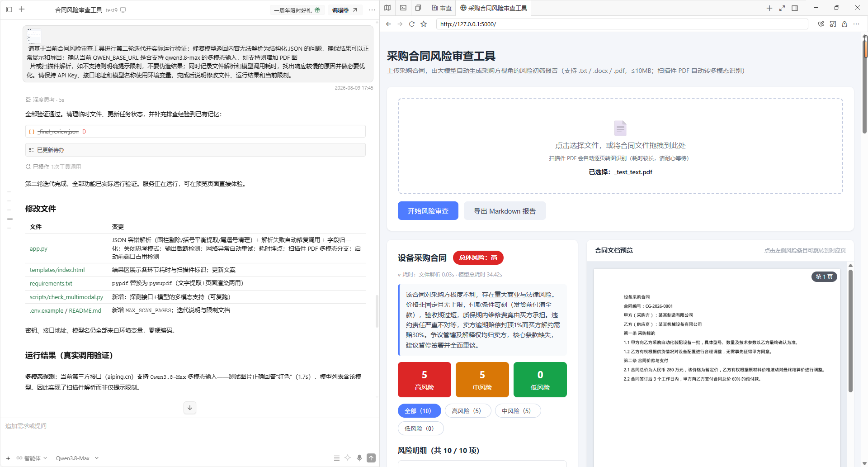Select the orange 中风险 summary card
Image resolution: width=868 pixels, height=467 pixels.
point(482,380)
